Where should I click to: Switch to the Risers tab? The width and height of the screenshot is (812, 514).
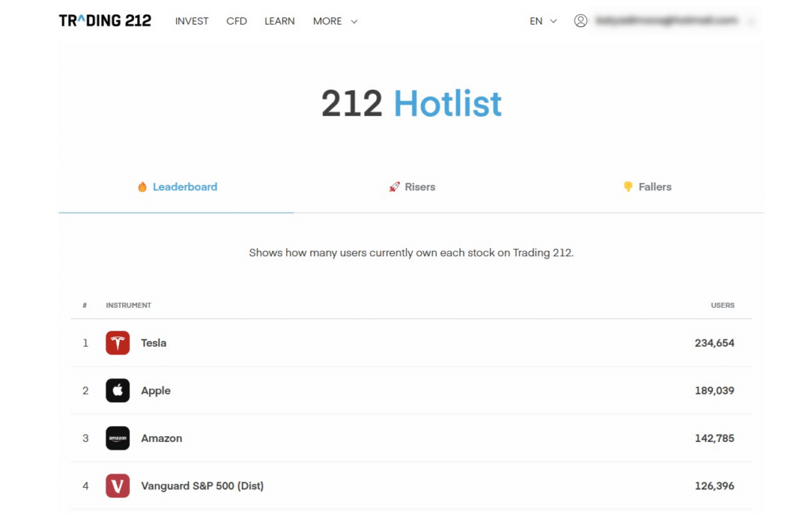412,187
